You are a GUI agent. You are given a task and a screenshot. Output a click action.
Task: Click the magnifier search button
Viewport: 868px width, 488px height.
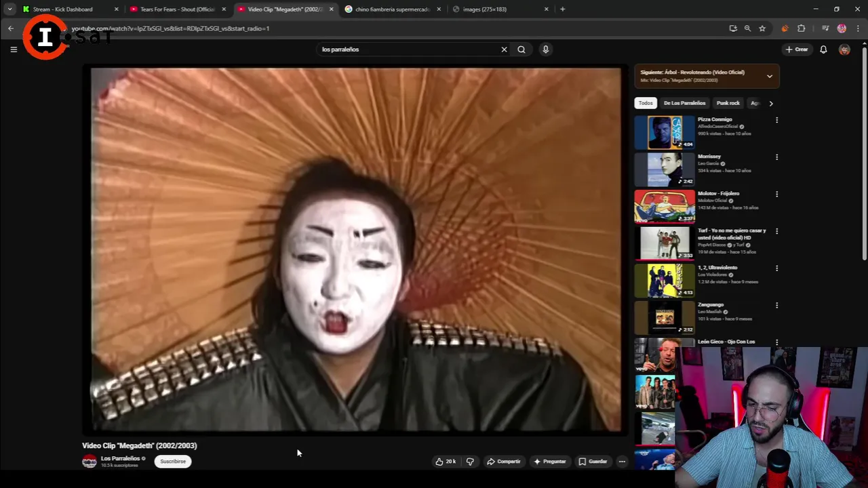coord(521,49)
